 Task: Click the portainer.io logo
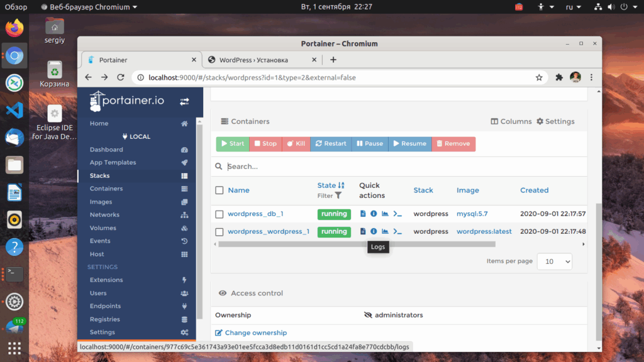point(127,101)
